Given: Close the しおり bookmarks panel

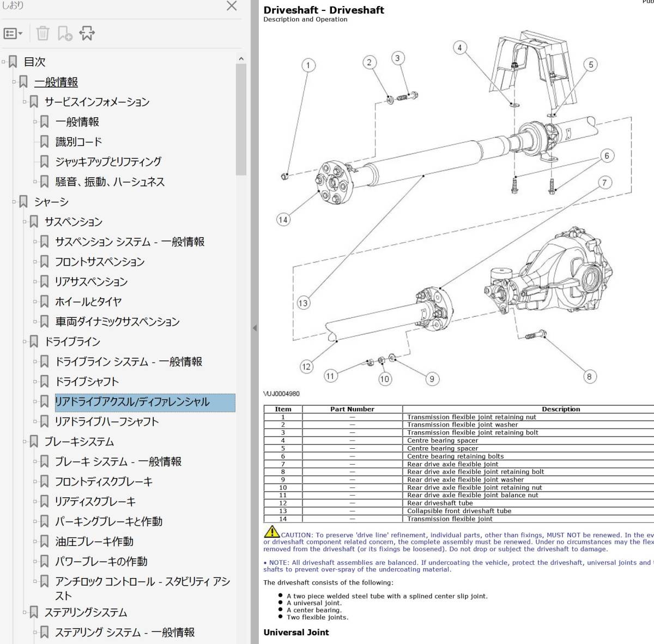Looking at the screenshot, I should coord(232,6).
